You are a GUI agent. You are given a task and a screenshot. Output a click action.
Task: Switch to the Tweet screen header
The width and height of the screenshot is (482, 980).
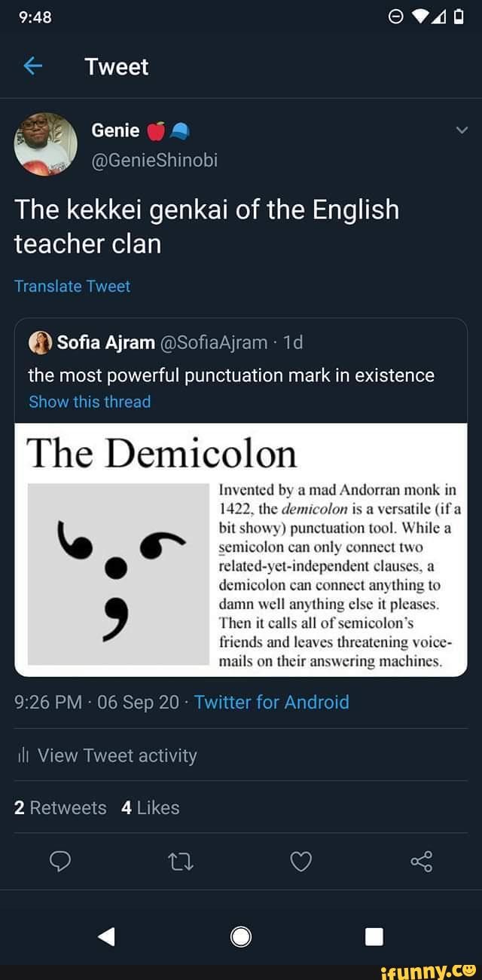point(117,66)
